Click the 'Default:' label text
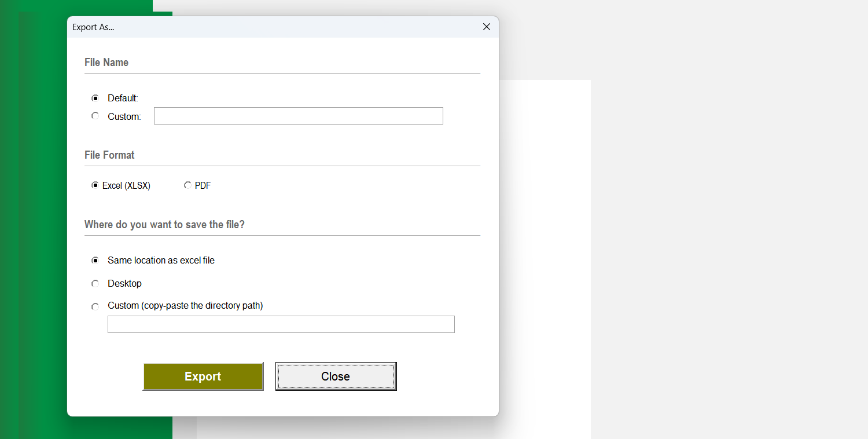The width and height of the screenshot is (868, 439). 123,98
